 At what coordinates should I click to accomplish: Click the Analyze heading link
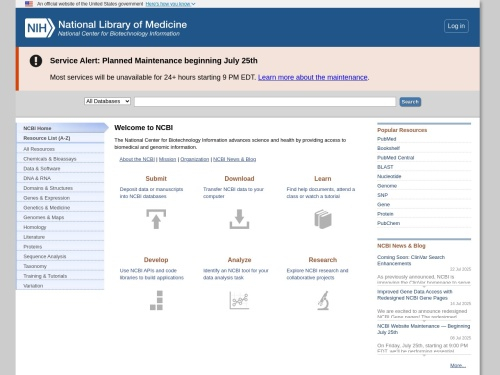click(239, 260)
